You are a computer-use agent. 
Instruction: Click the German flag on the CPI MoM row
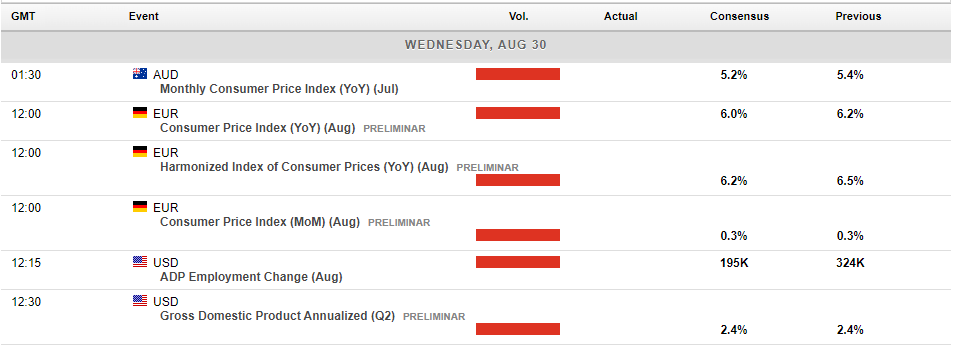(x=140, y=207)
